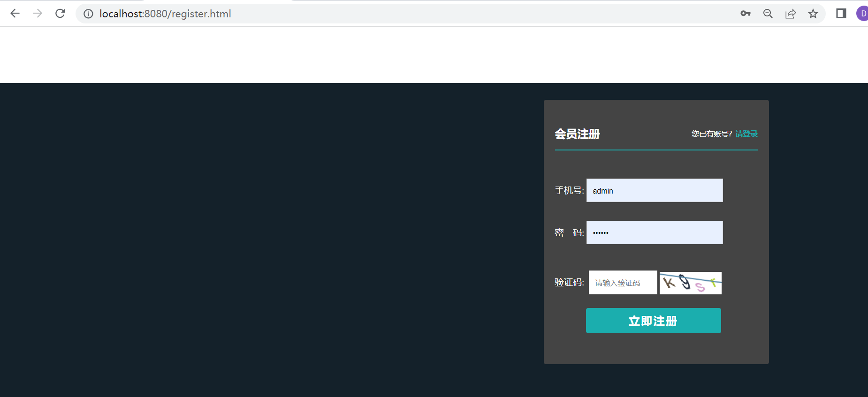
Task: Click the 请登录 login link
Action: pos(746,134)
